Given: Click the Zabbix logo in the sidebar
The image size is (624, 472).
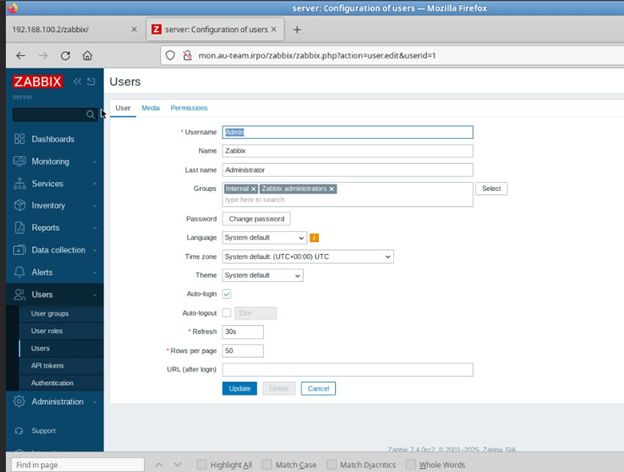Looking at the screenshot, I should click(38, 82).
